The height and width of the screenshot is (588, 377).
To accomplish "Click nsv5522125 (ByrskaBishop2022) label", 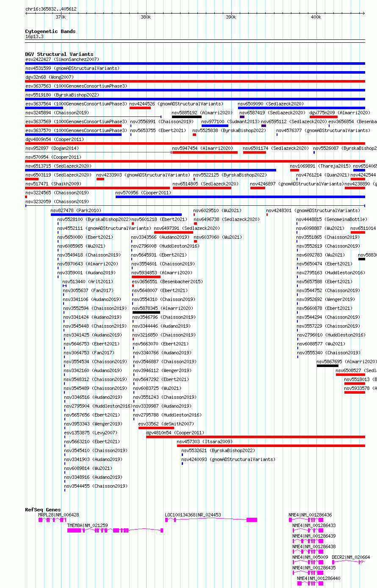I will click(230, 175).
